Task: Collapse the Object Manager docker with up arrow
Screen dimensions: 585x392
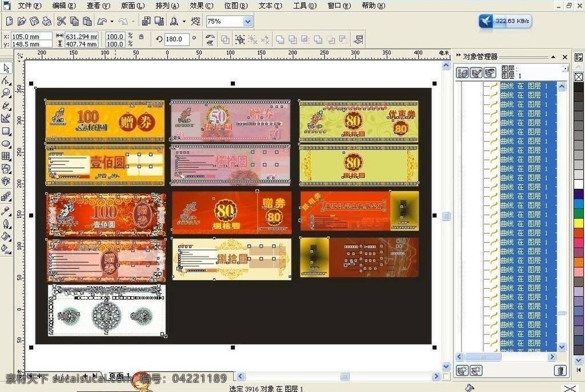Action: [553, 57]
